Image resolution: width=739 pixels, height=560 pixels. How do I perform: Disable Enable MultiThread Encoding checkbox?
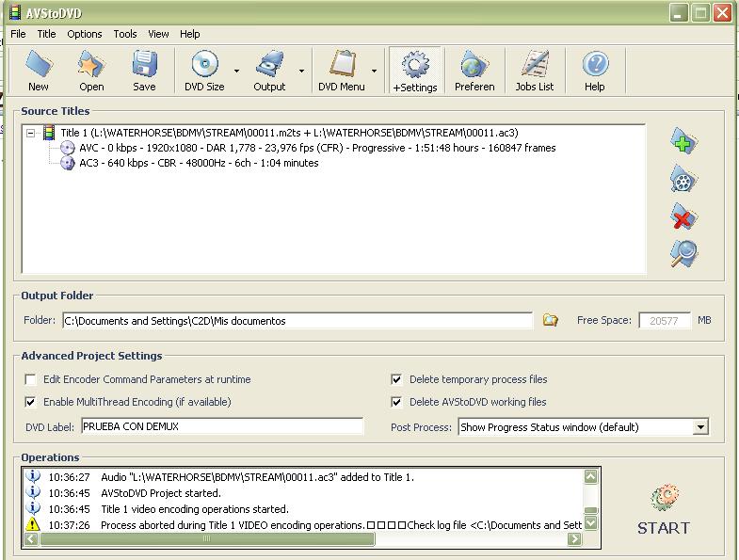(x=31, y=402)
